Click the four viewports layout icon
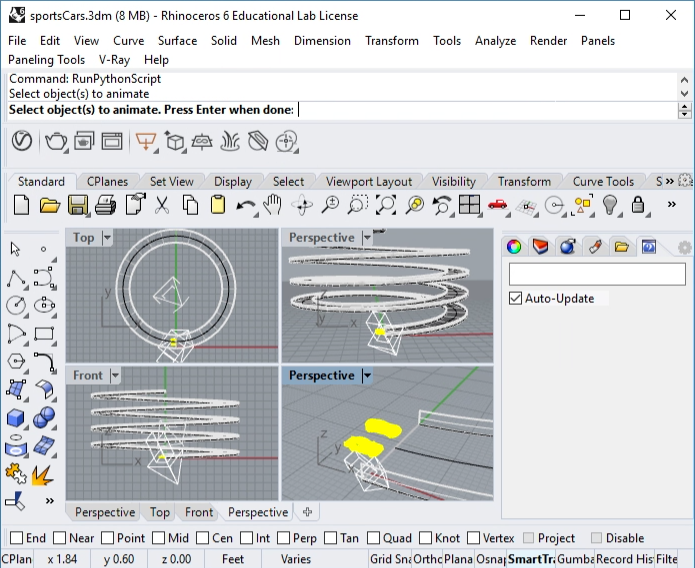Viewport: 695px width, 568px height. pos(469,205)
